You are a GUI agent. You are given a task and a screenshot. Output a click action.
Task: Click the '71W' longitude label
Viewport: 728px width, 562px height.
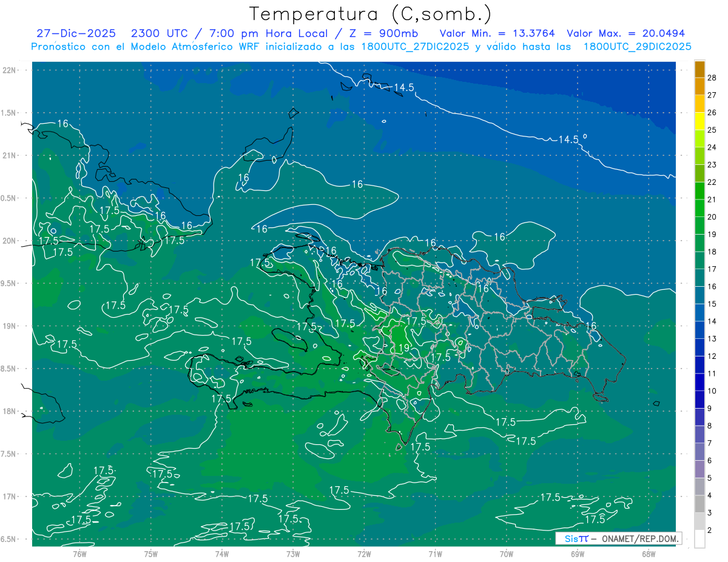click(435, 554)
